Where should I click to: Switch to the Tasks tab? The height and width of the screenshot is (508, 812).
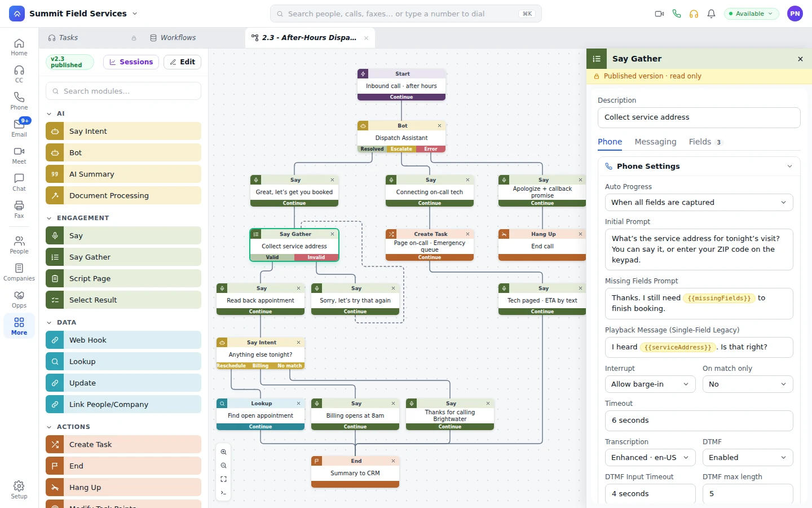[92, 38]
